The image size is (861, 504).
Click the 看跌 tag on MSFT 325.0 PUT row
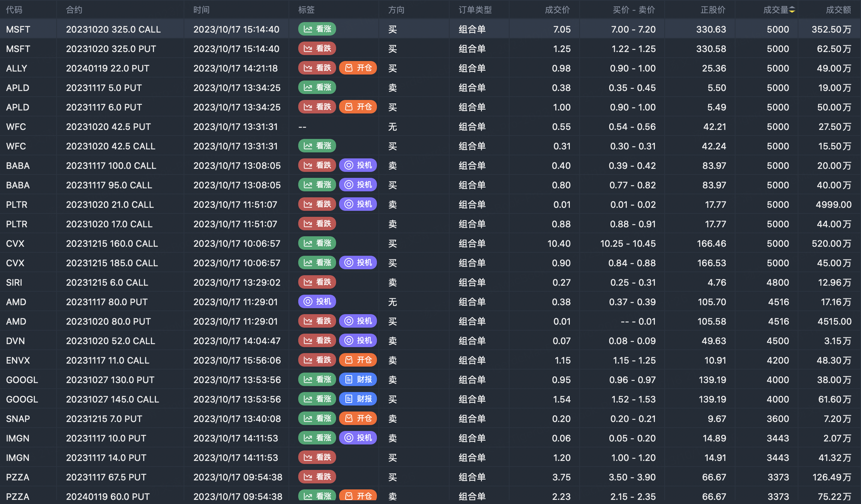tap(317, 48)
